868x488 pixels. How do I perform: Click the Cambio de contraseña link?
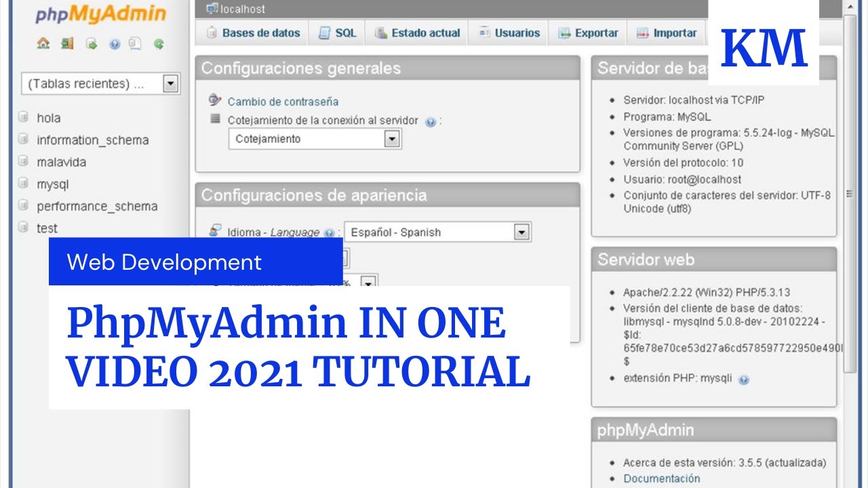283,102
